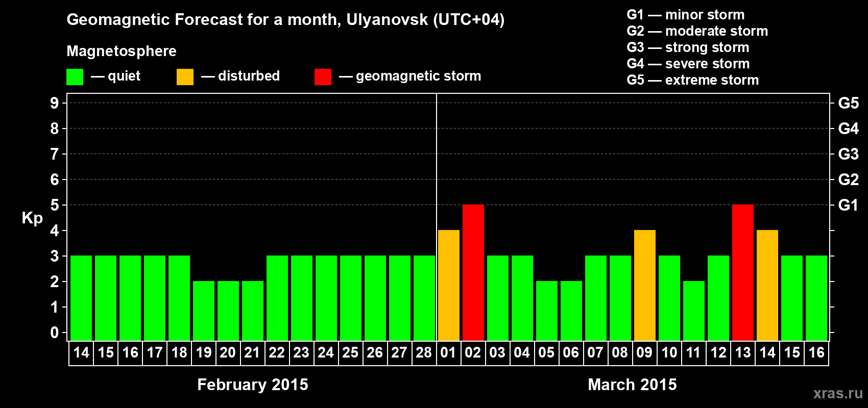Click the 'geomagnetic storm' legend label

pos(418,76)
